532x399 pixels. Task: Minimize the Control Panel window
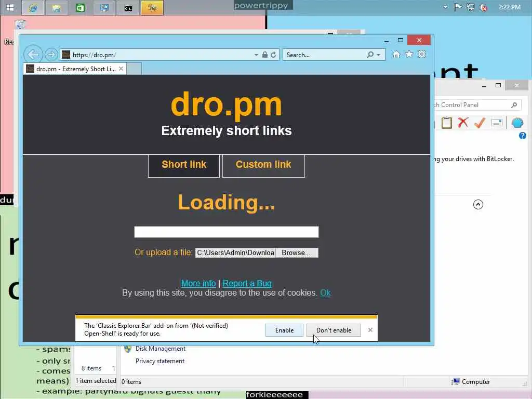484,86
